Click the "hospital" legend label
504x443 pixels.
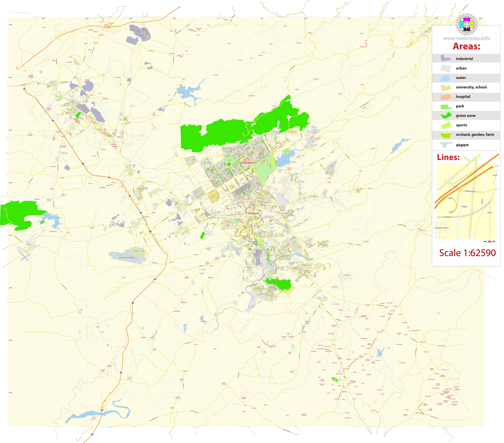click(463, 97)
